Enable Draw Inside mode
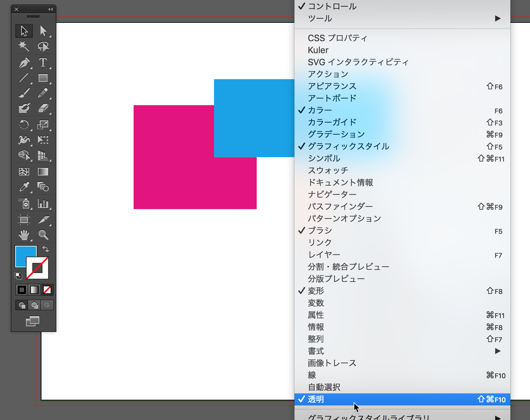The width and height of the screenshot is (530, 420). [47, 305]
